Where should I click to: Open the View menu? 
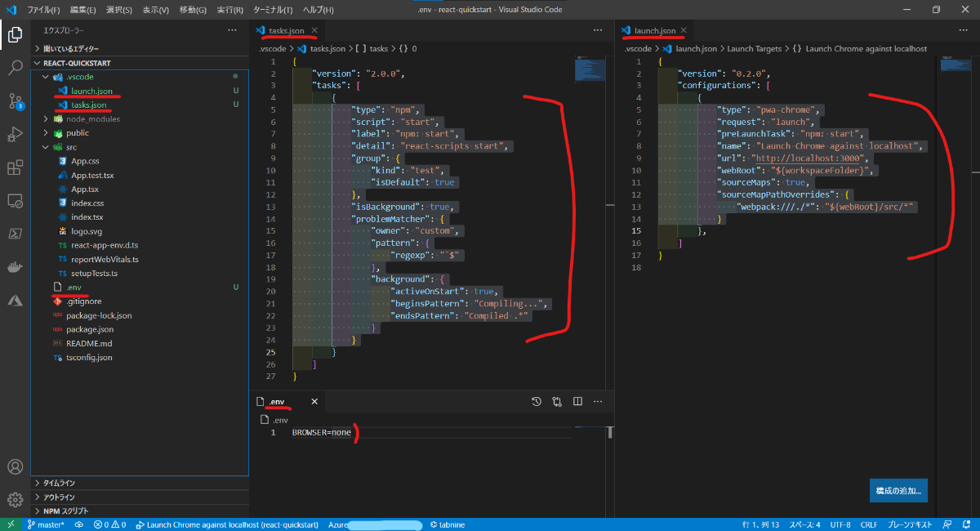pos(156,10)
